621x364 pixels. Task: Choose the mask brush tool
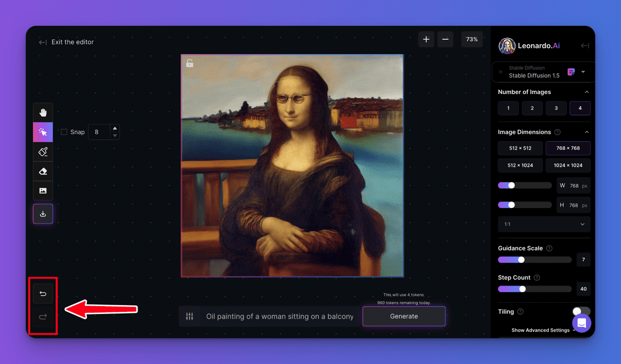(x=43, y=152)
